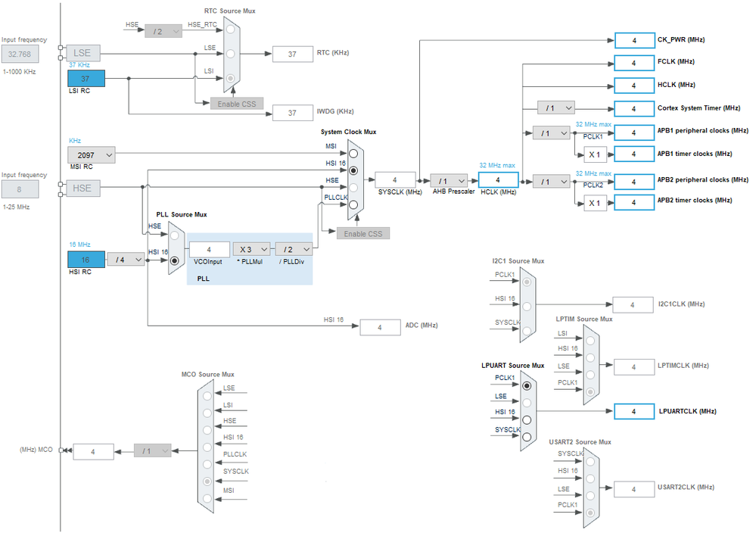756x536 pixels.
Task: Click the VCOInput value field
Action: pyautogui.click(x=210, y=249)
